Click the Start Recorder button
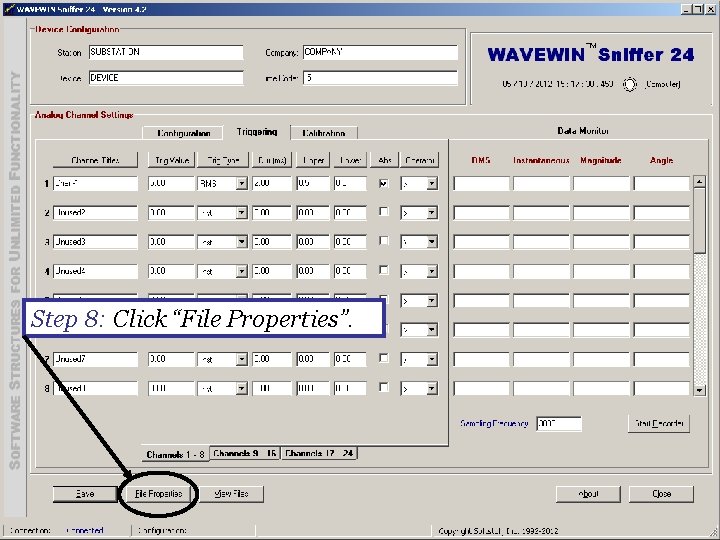This screenshot has height=540, width=720. [x=659, y=423]
